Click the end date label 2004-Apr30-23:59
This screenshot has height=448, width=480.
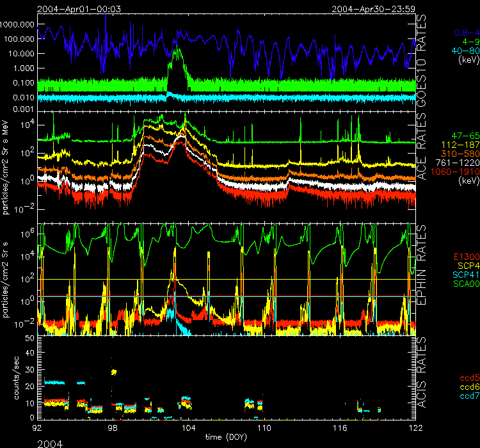point(374,8)
